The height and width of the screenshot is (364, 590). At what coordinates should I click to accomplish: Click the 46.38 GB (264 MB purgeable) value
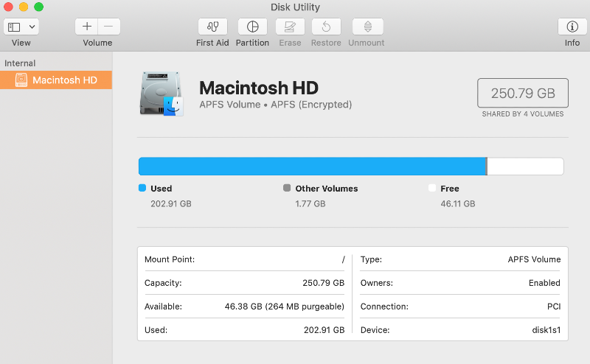click(x=285, y=307)
